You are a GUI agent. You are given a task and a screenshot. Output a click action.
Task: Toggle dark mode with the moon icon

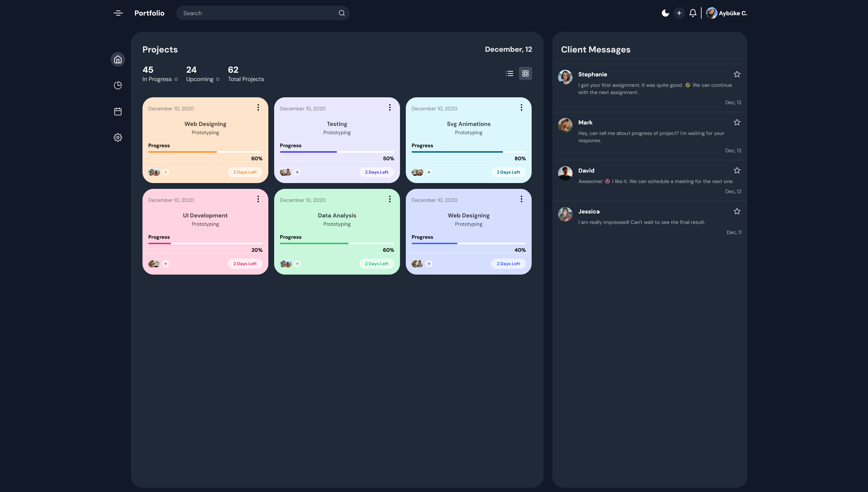click(x=665, y=13)
